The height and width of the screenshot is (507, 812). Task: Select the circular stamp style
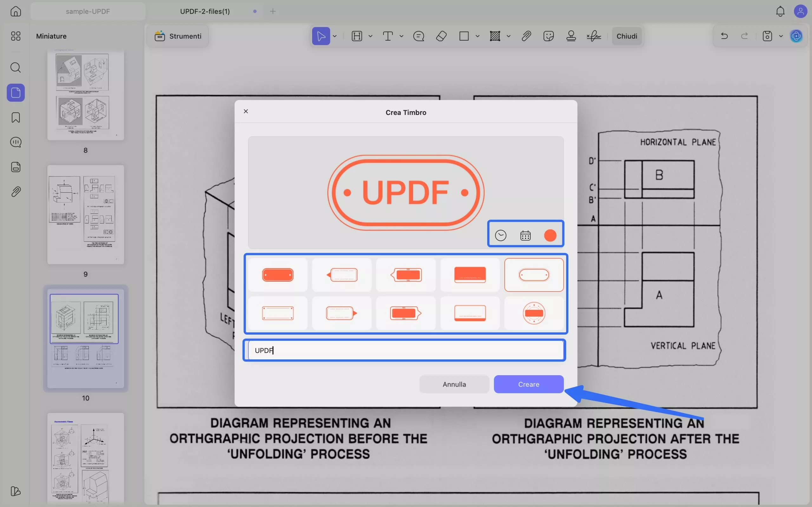click(534, 313)
